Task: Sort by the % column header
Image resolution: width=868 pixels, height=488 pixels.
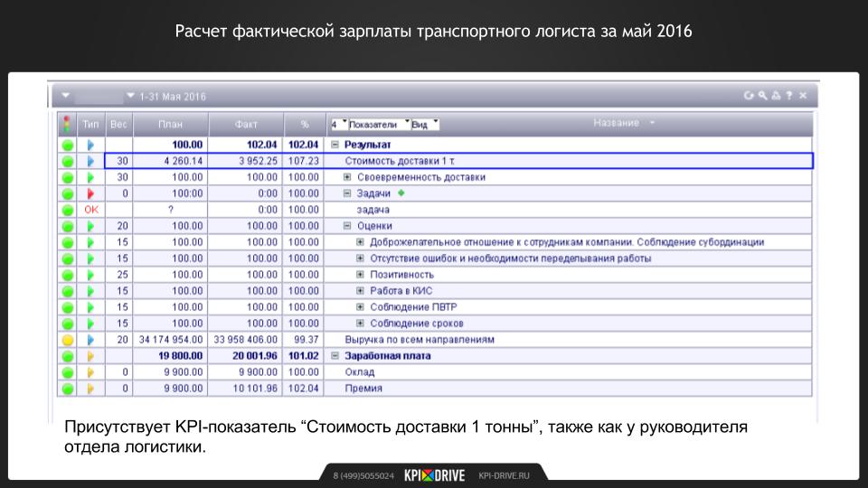Action: tap(304, 125)
